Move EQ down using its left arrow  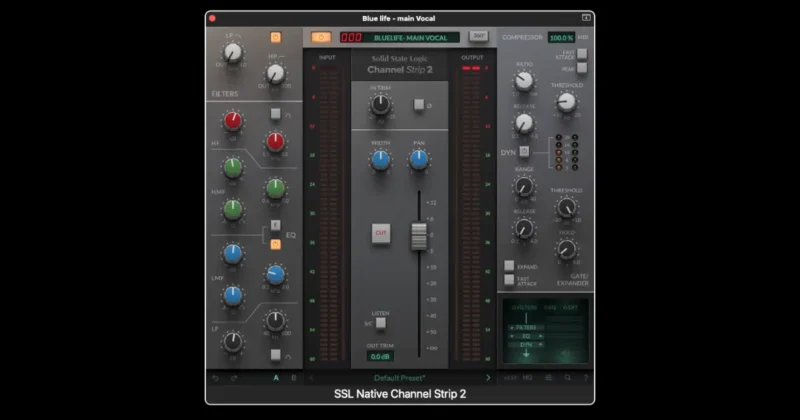(x=512, y=336)
